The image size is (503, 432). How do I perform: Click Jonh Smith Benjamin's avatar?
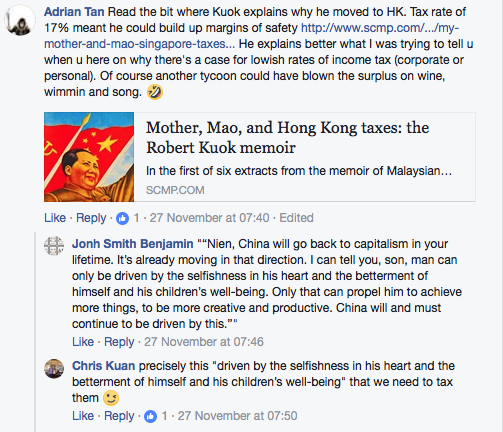[x=54, y=246]
